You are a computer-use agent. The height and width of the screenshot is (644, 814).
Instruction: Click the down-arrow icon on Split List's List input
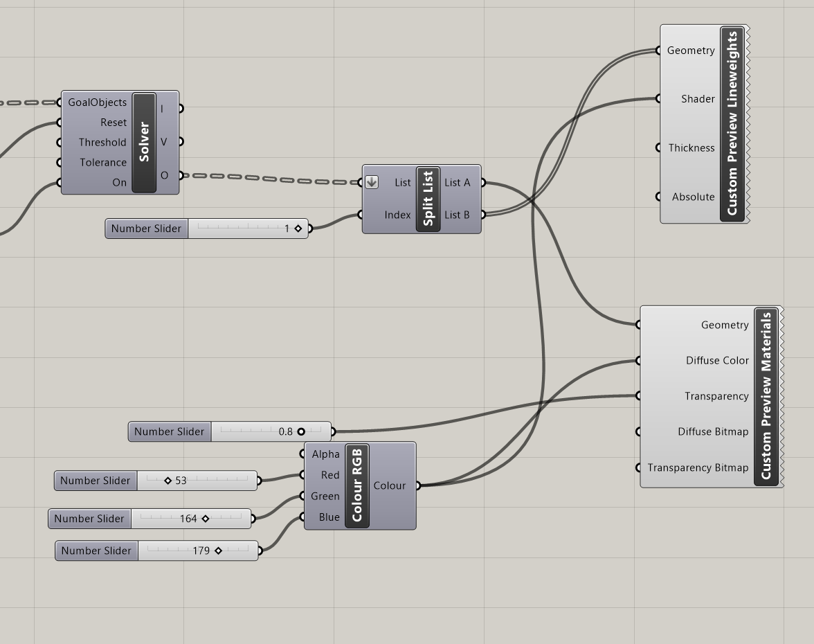point(372,183)
